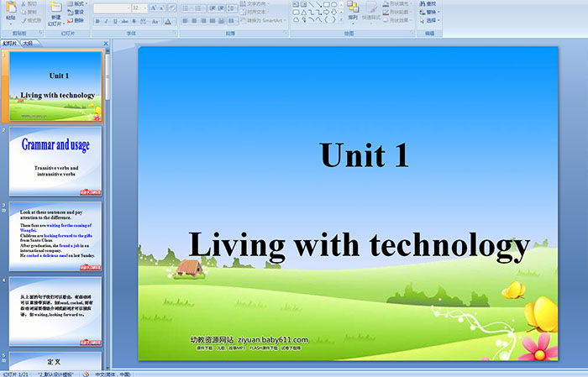The width and height of the screenshot is (588, 377).
Task: Decrease font size with the shrink font icon
Action: pyautogui.click(x=162, y=8)
